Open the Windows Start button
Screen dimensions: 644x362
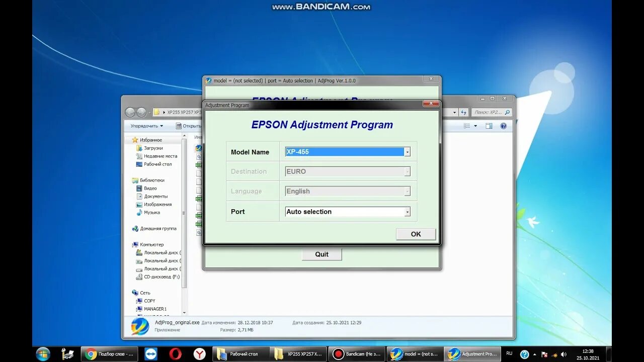click(43, 354)
